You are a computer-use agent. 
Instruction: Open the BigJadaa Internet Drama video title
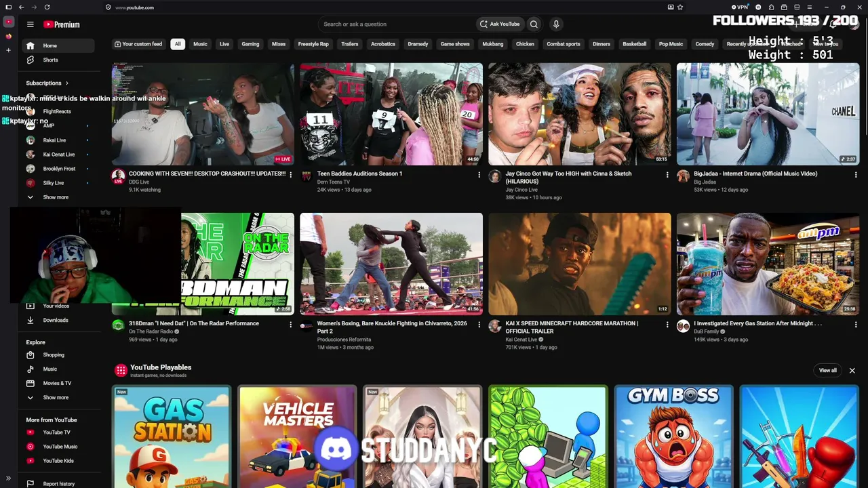[x=755, y=174]
